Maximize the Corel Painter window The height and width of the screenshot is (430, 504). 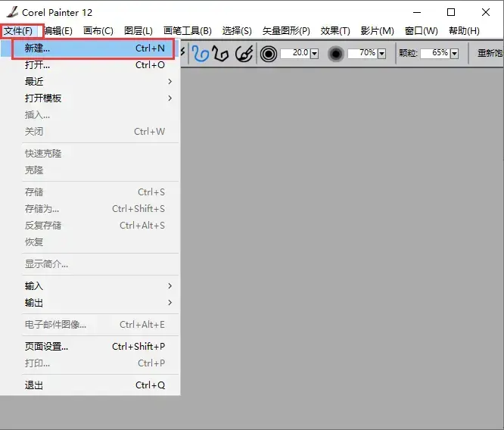(451, 13)
